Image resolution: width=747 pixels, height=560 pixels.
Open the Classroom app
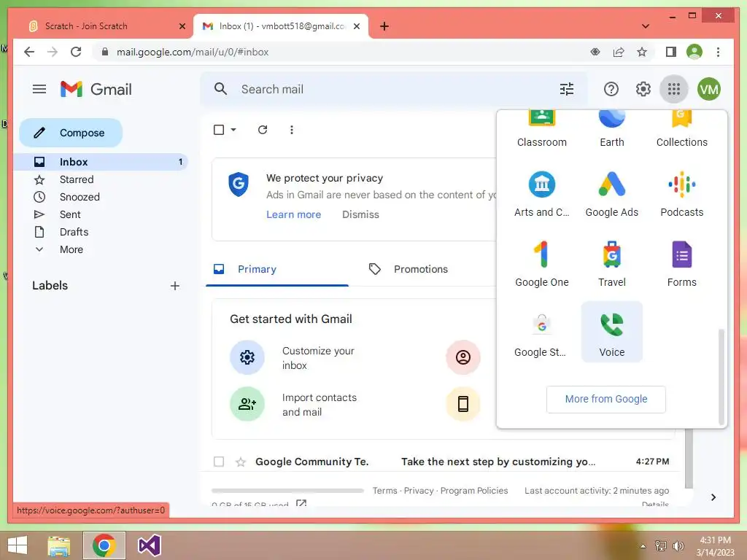coord(542,128)
